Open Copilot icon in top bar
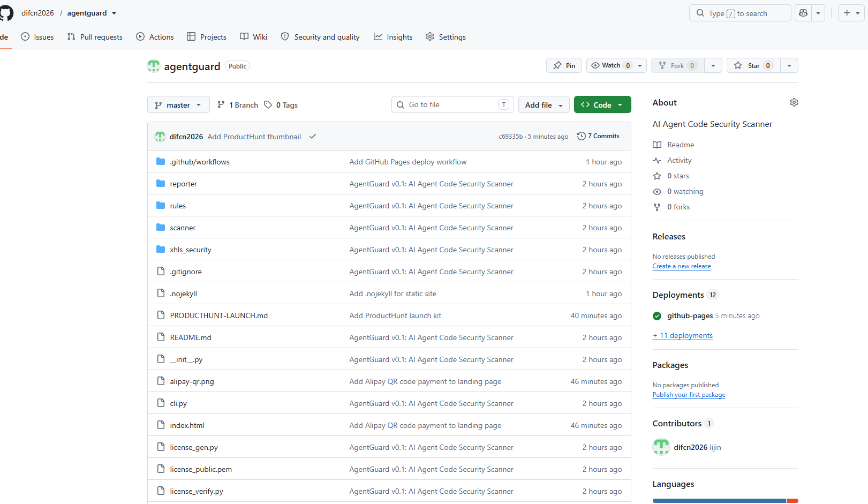 pos(803,13)
